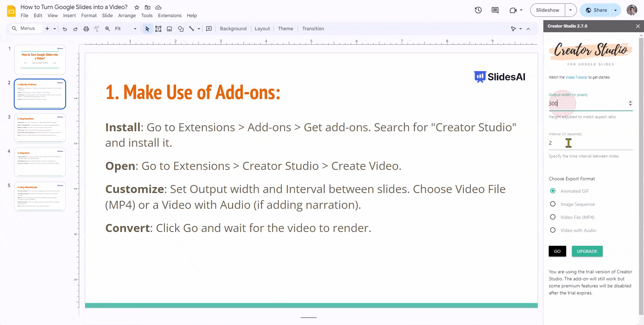The image size is (644, 325).
Task: Open the Slideshow options dropdown
Action: pos(571,10)
